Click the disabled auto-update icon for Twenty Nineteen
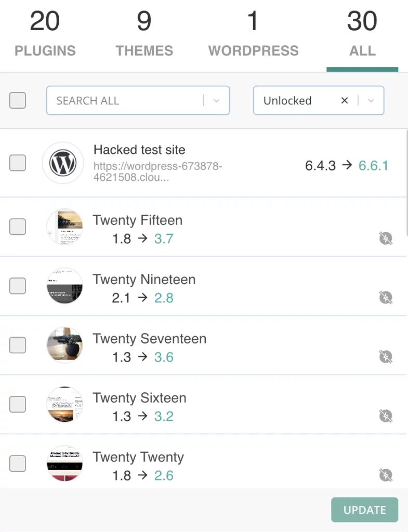 (x=385, y=298)
